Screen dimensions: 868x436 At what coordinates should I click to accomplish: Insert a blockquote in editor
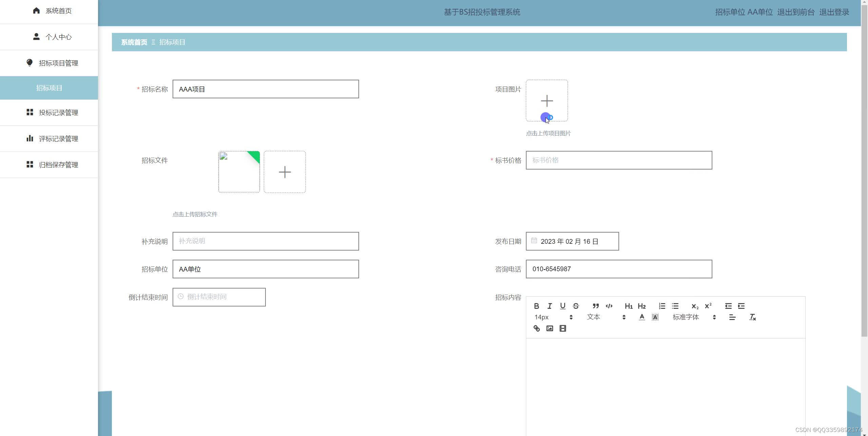pyautogui.click(x=596, y=306)
